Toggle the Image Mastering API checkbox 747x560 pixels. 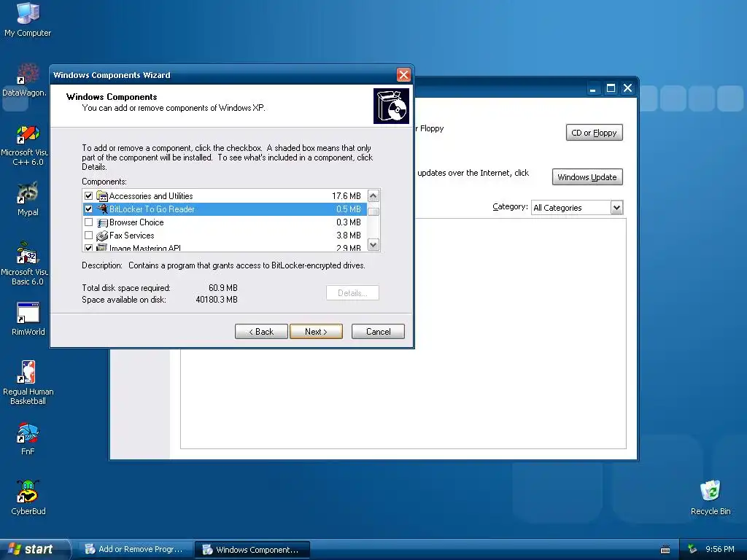coord(88,248)
